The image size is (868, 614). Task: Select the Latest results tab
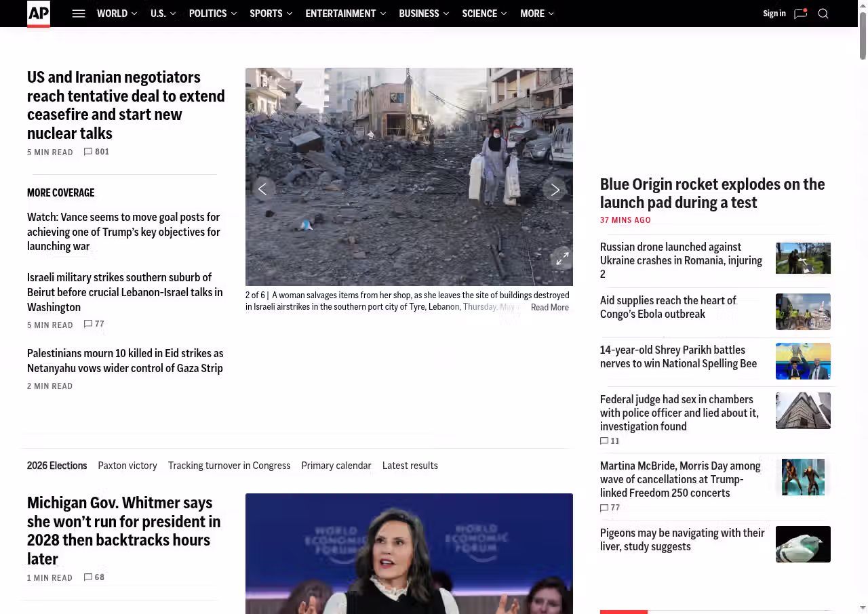coord(410,466)
